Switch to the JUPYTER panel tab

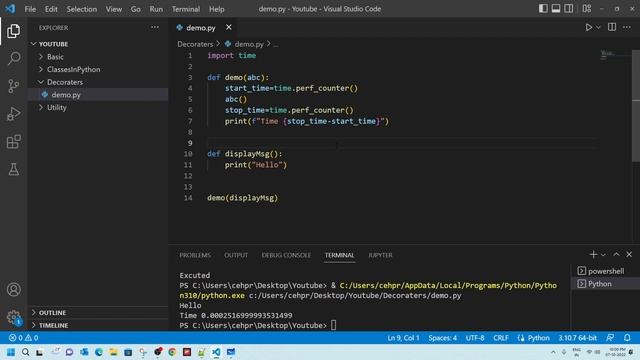(380, 255)
